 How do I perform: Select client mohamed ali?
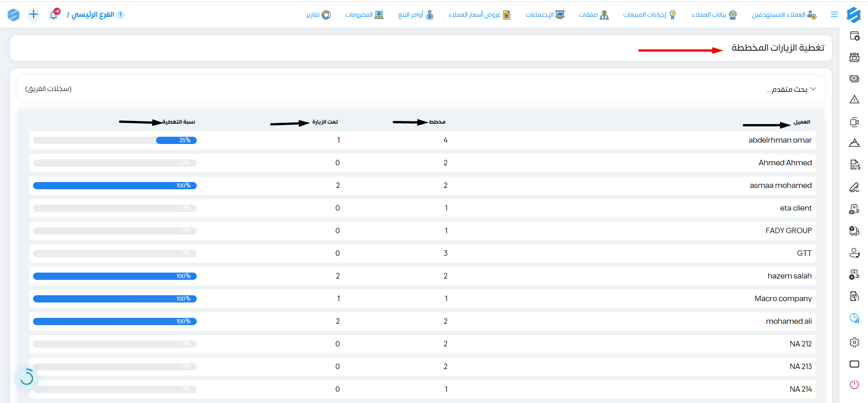(788, 321)
